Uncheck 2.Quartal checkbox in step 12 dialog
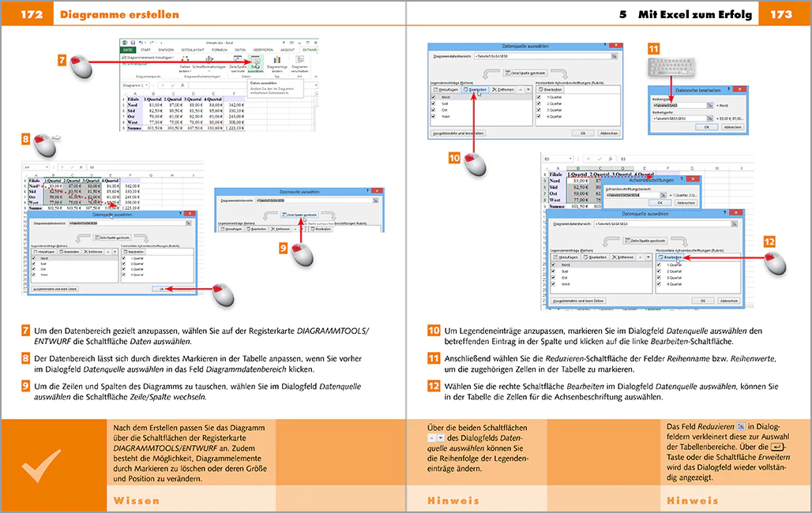 point(659,271)
